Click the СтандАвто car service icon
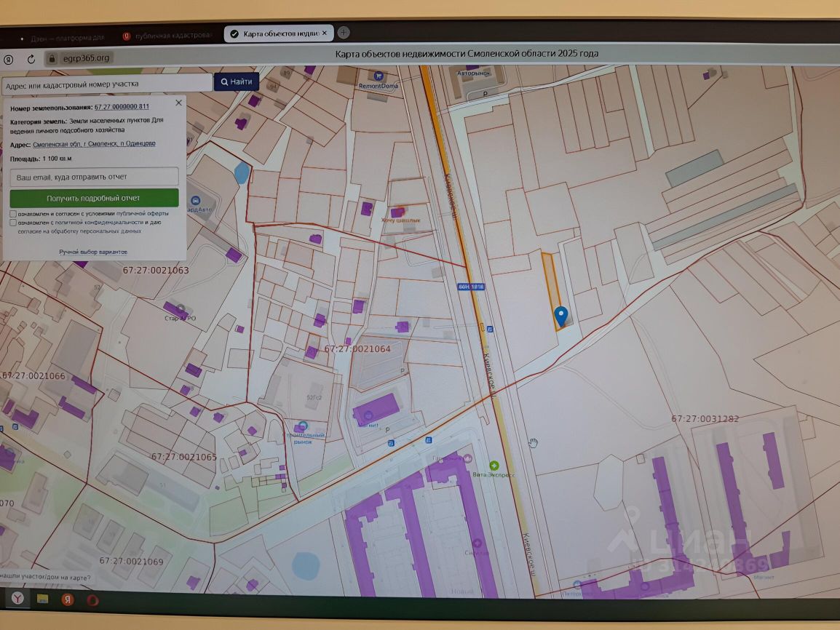The width and height of the screenshot is (840, 630). click(194, 201)
